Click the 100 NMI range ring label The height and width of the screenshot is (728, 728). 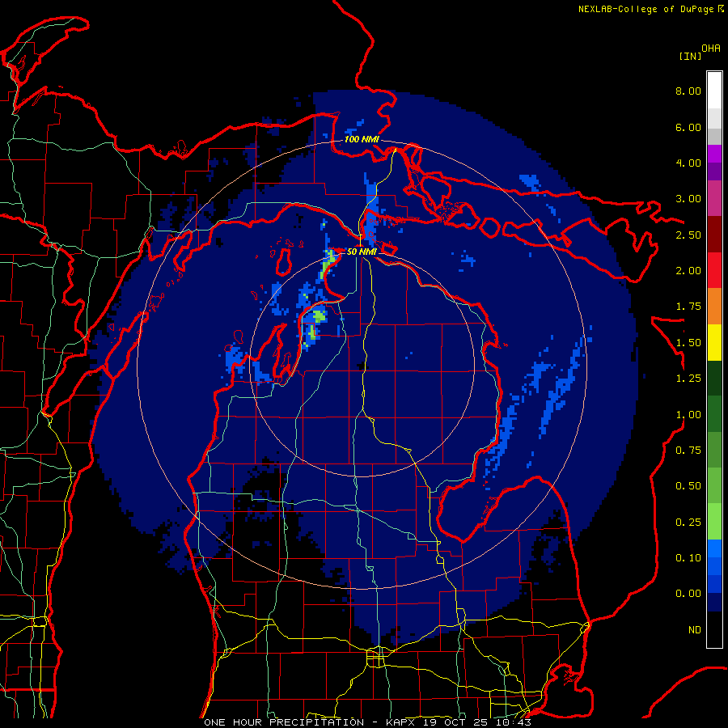coord(362,139)
